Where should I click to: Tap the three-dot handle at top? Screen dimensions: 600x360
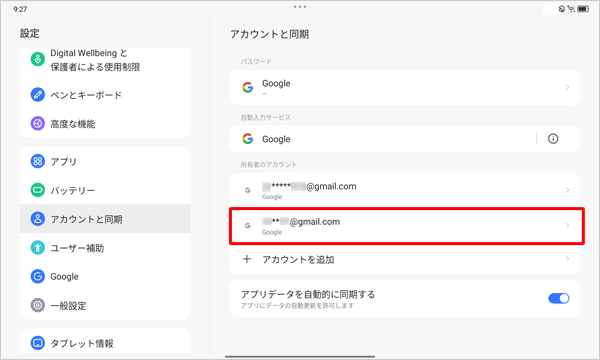[x=300, y=7]
